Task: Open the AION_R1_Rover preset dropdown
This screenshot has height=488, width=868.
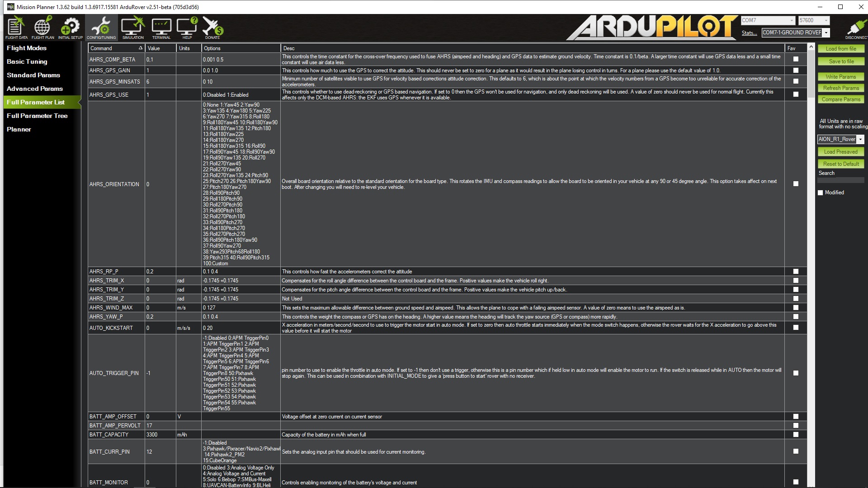Action: (860, 140)
